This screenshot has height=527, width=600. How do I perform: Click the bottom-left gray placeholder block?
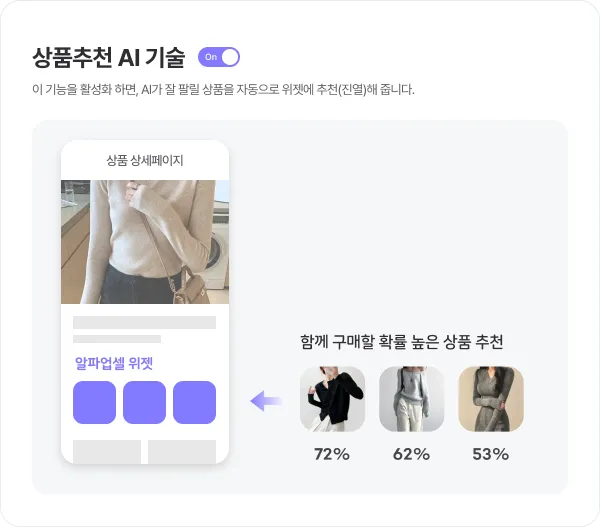point(107,452)
